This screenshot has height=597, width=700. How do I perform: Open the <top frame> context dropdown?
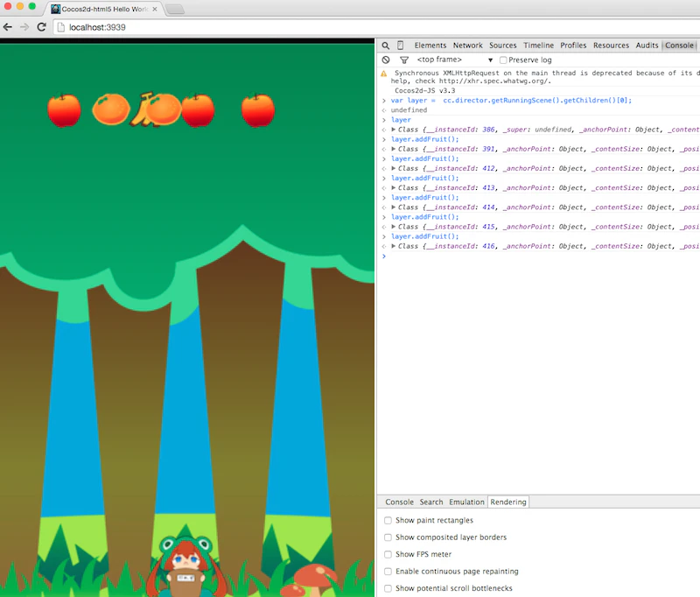pyautogui.click(x=454, y=60)
